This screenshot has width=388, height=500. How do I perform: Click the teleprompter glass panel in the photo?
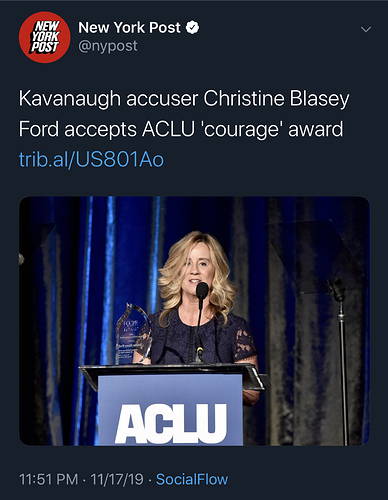tap(317, 255)
